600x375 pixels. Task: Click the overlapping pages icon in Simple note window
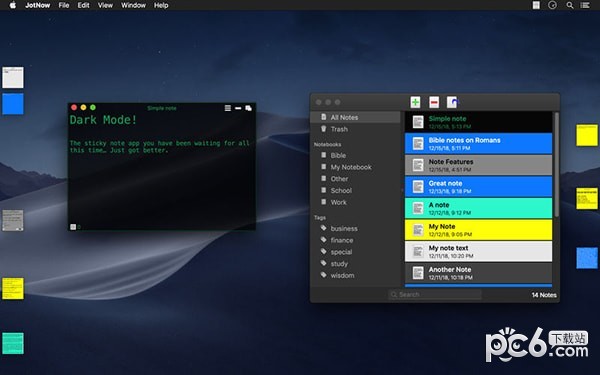click(x=248, y=108)
